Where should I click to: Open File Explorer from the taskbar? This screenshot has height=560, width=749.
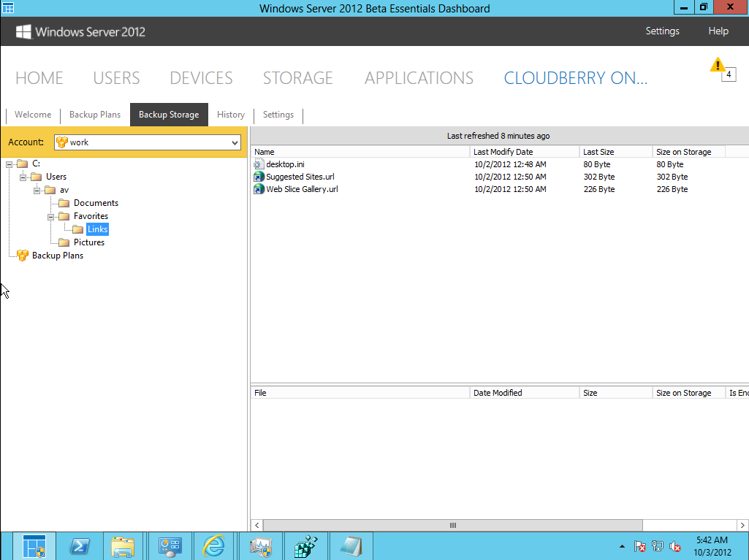click(x=123, y=546)
